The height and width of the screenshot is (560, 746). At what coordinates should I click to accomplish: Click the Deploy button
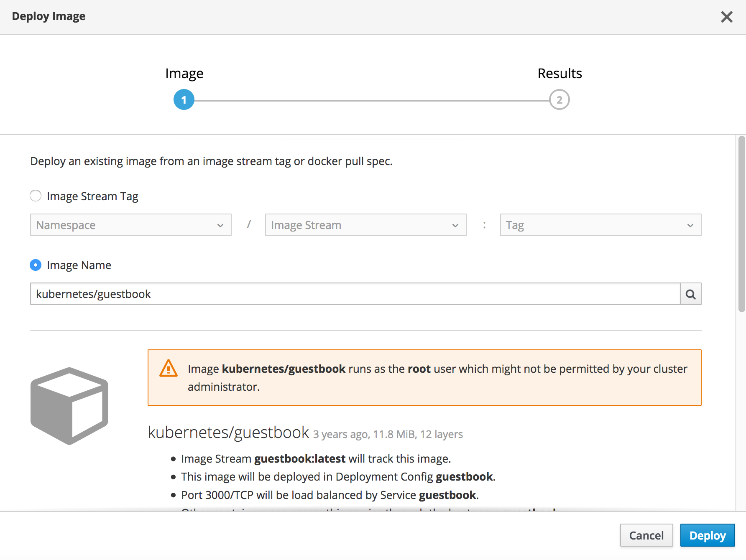pos(708,535)
